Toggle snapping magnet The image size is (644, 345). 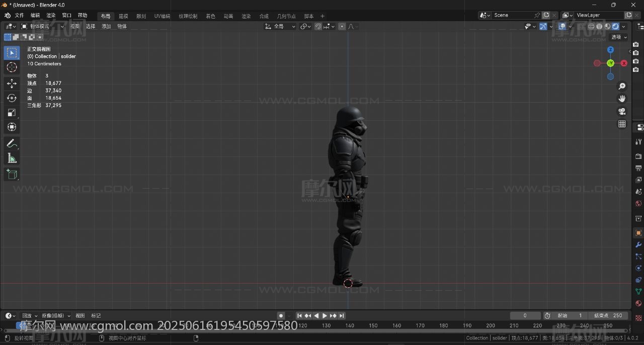coord(318,26)
